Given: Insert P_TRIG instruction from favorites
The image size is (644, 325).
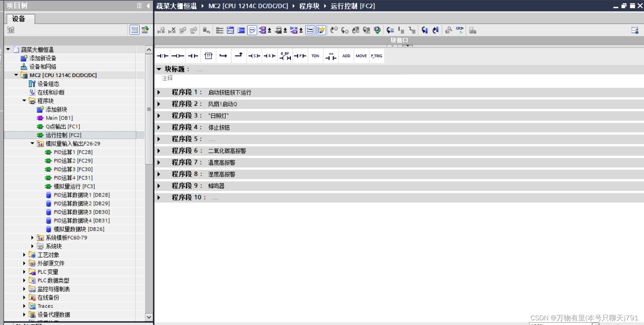Looking at the screenshot, I should click(377, 56).
